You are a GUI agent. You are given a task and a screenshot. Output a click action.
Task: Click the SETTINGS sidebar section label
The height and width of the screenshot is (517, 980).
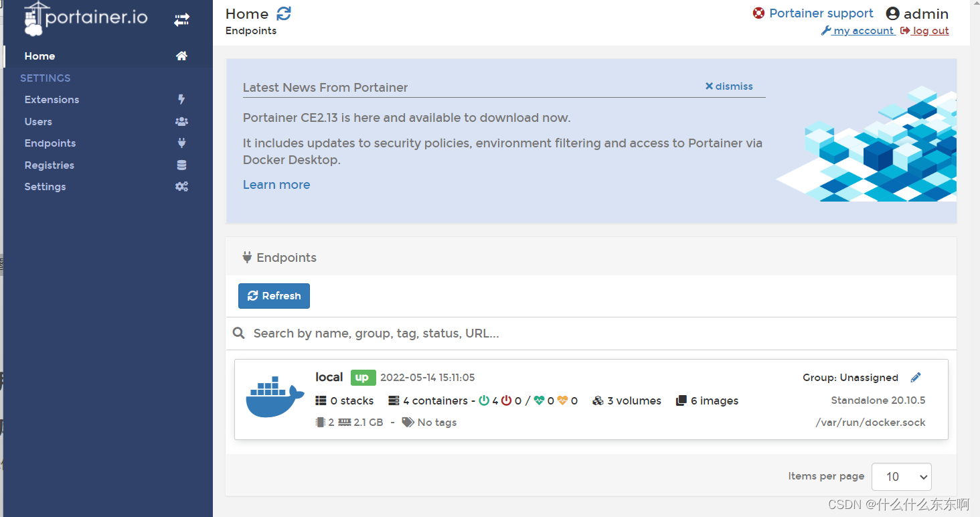46,78
